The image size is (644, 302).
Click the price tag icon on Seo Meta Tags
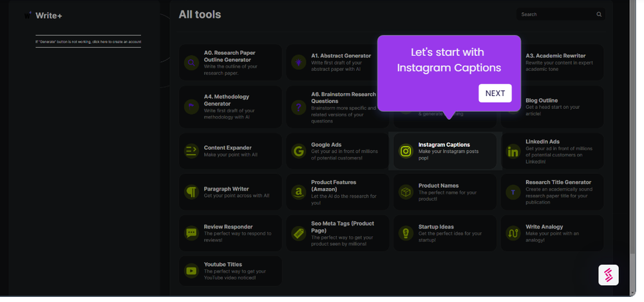[299, 233]
